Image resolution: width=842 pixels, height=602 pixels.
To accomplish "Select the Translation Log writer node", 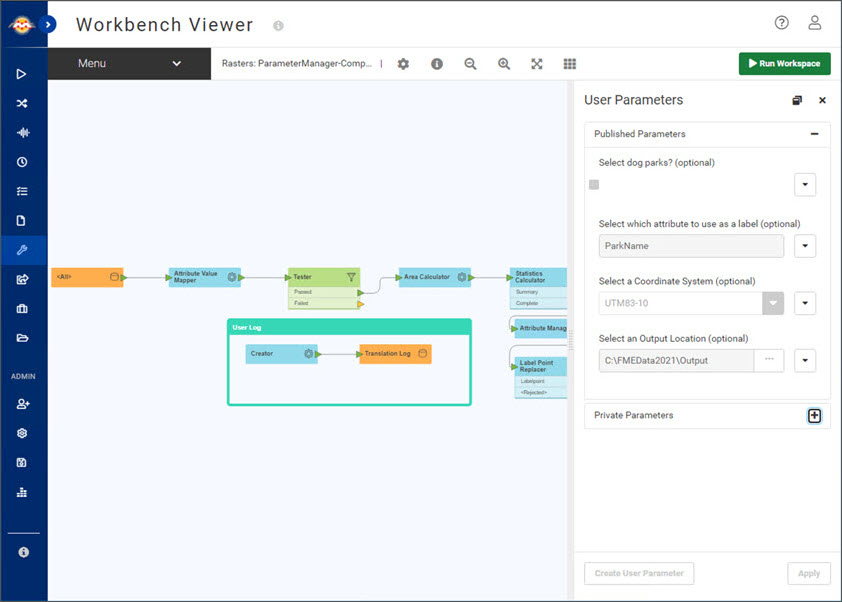I will click(395, 354).
